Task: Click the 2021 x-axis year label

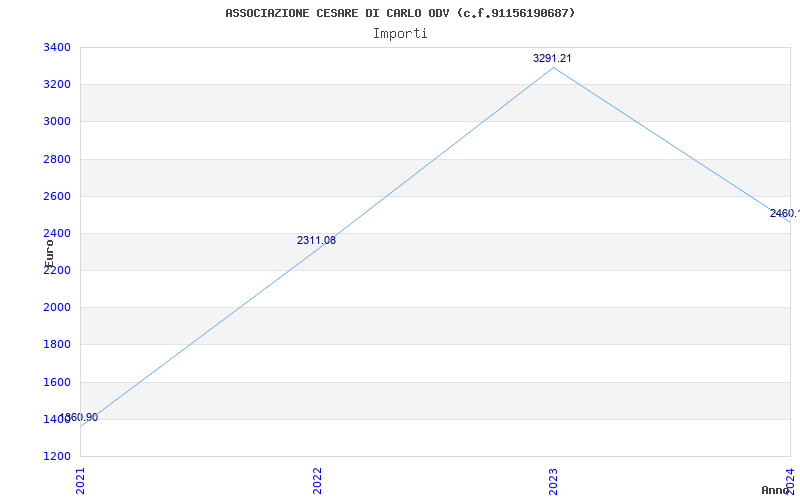Action: pyautogui.click(x=80, y=481)
